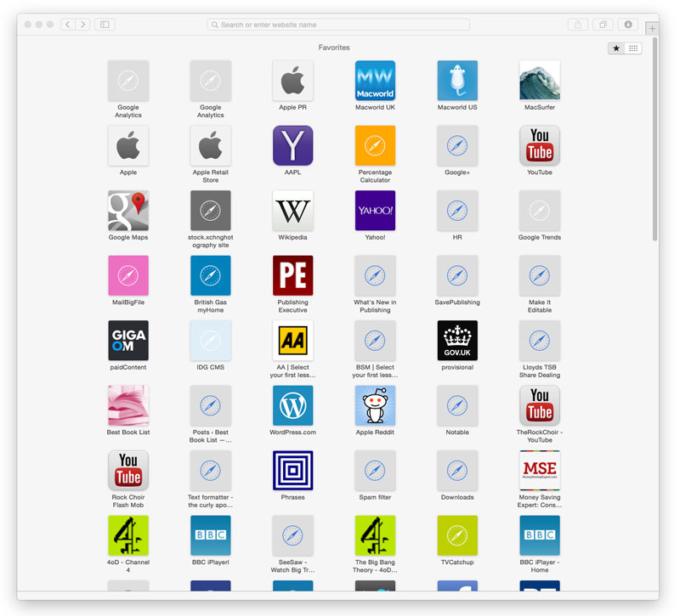Open the Publishing Executive PE icon

click(292, 275)
